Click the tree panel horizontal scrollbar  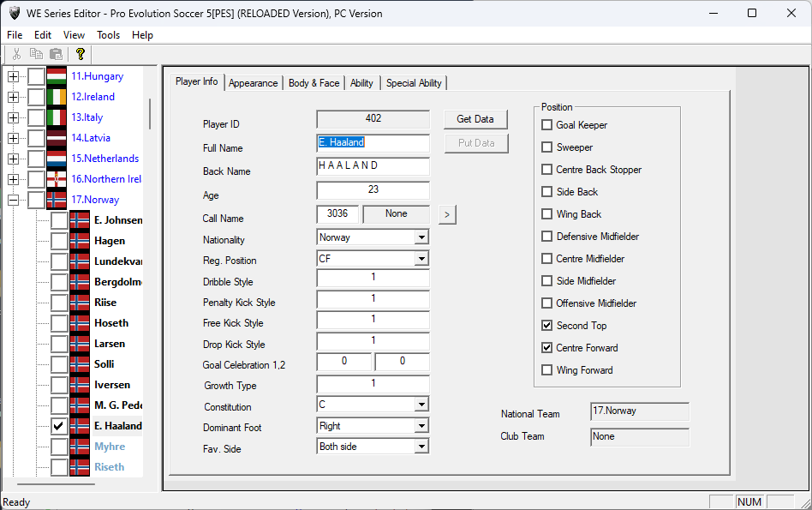56,484
